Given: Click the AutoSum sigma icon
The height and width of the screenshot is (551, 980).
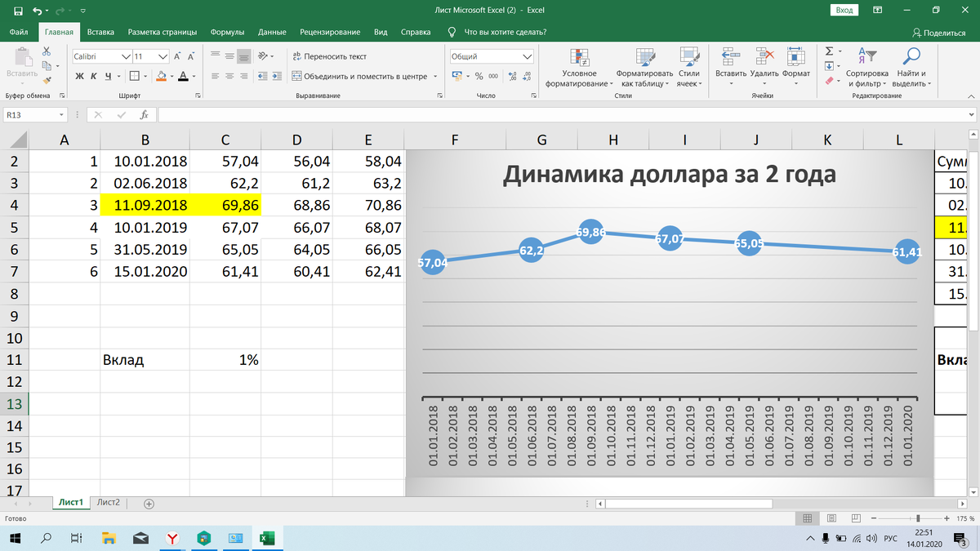Looking at the screenshot, I should click(x=829, y=51).
